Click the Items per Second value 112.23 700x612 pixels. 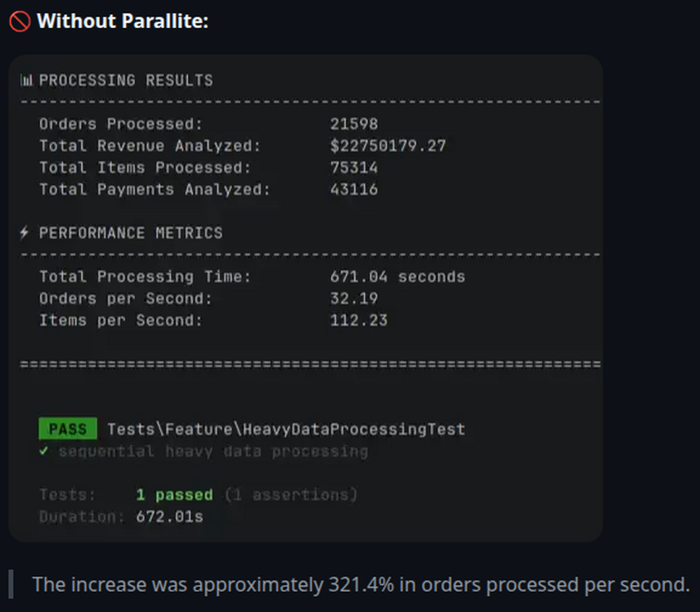click(x=358, y=320)
